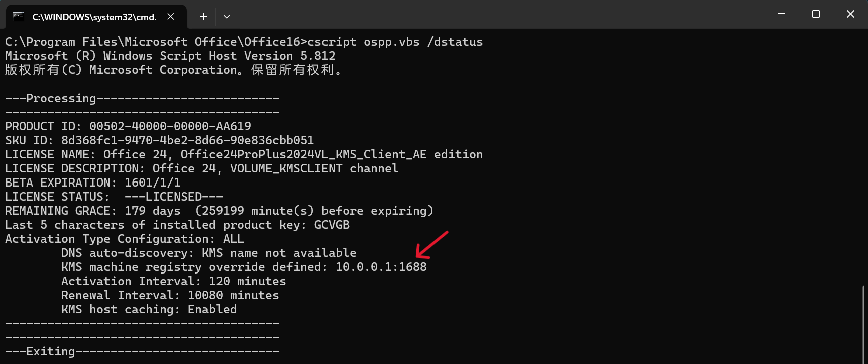Click the cmd icon in the tab
Screen dimensions: 868x364
(x=19, y=17)
